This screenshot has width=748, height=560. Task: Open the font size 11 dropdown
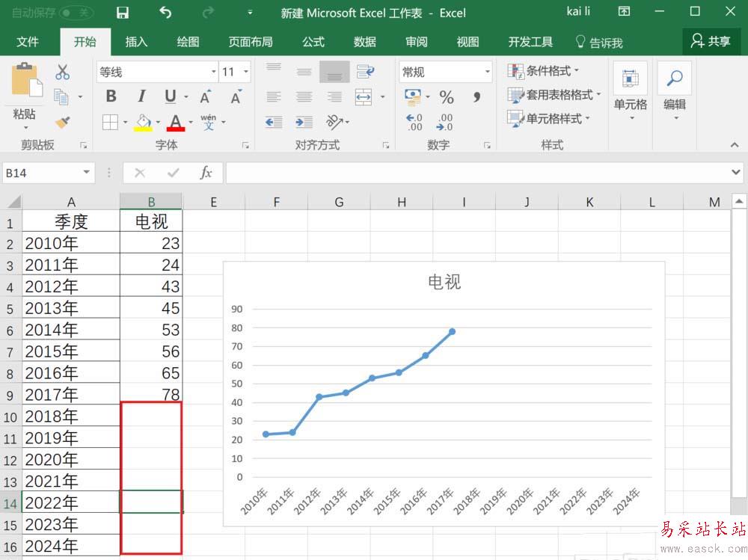tap(245, 72)
